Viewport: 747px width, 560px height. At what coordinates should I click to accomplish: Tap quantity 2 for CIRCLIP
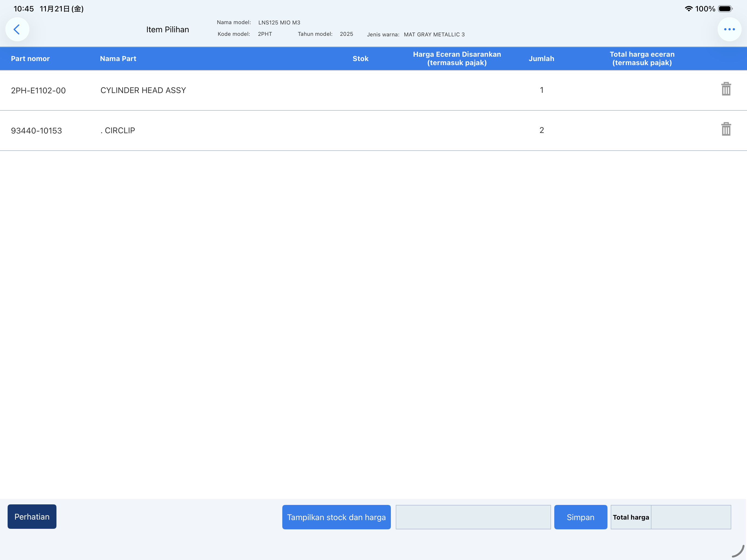pyautogui.click(x=542, y=130)
